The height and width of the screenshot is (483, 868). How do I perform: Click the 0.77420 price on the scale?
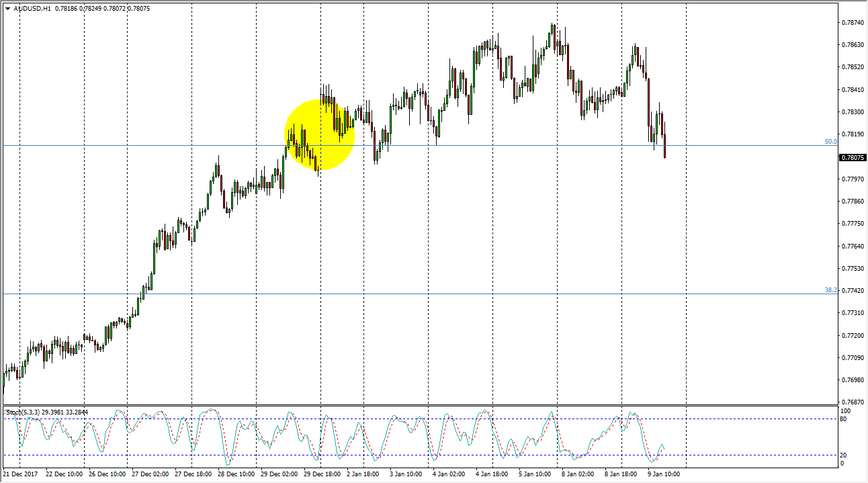[x=852, y=291]
